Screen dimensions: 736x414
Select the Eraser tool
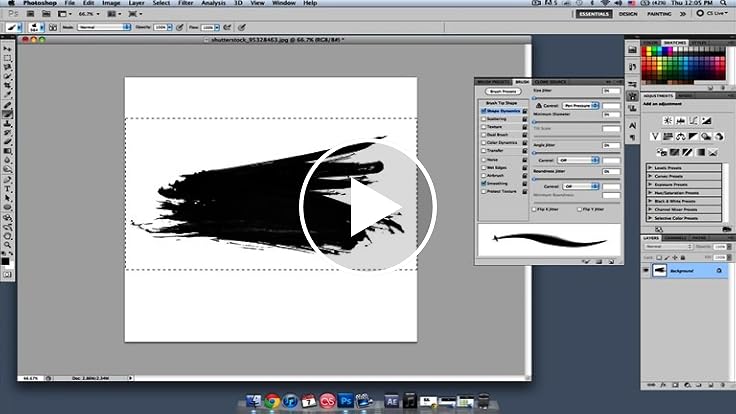[x=8, y=142]
